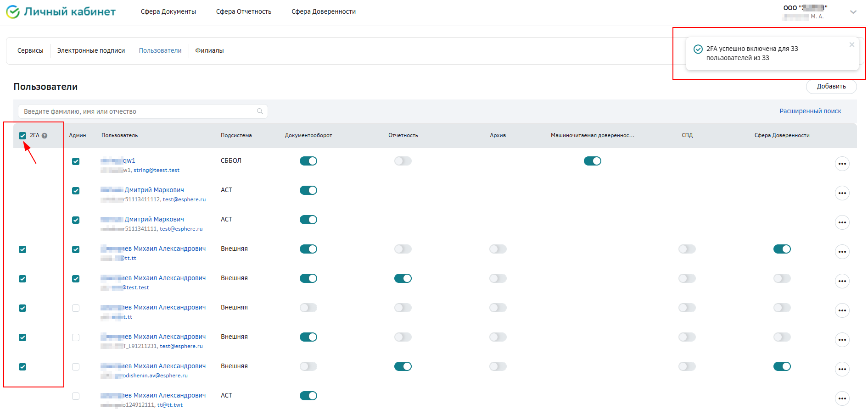Viewport: 868px width, 409px height.
Task: Click the Архив column header
Action: point(498,136)
